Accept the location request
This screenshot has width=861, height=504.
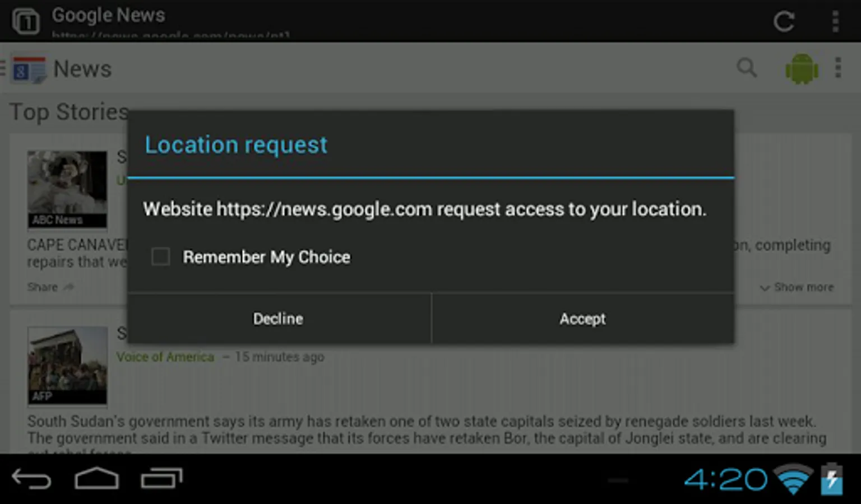(x=583, y=319)
